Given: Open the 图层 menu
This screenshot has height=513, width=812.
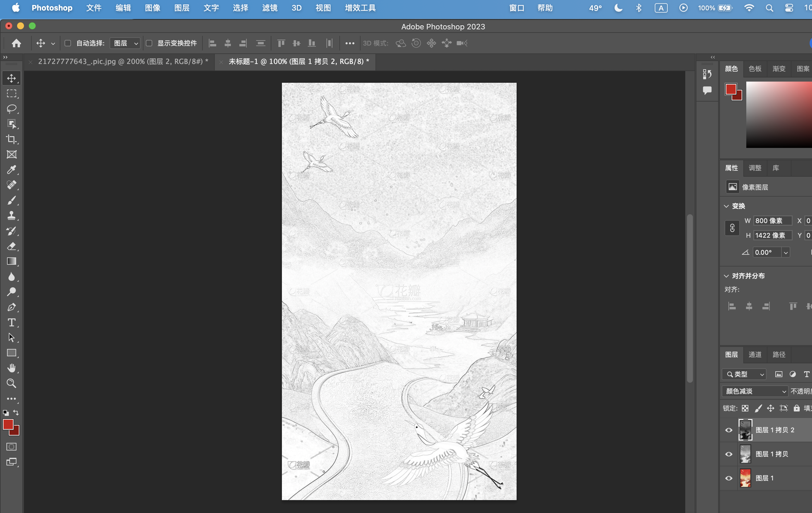Looking at the screenshot, I should point(181,8).
